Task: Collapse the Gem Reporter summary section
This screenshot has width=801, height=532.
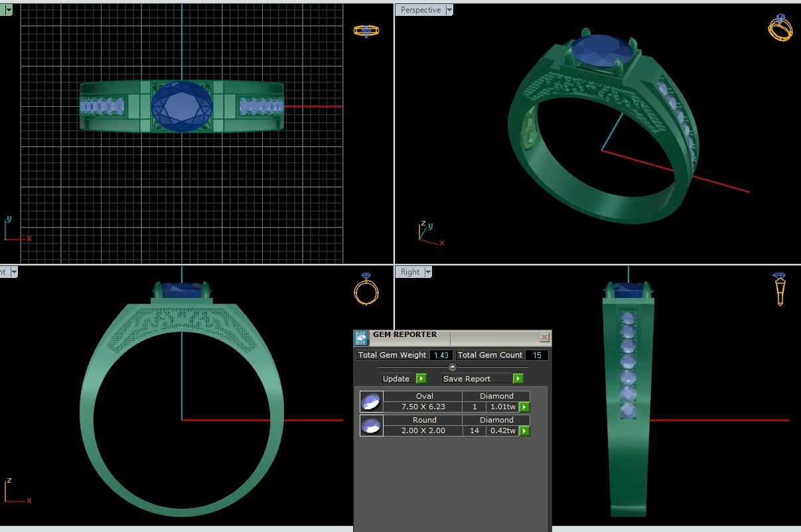Action: coord(453,367)
